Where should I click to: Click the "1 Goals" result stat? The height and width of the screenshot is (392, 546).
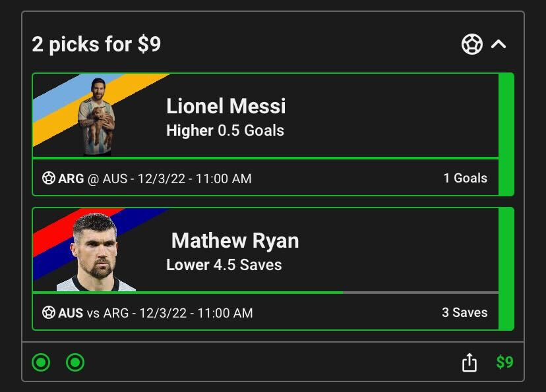(x=465, y=178)
